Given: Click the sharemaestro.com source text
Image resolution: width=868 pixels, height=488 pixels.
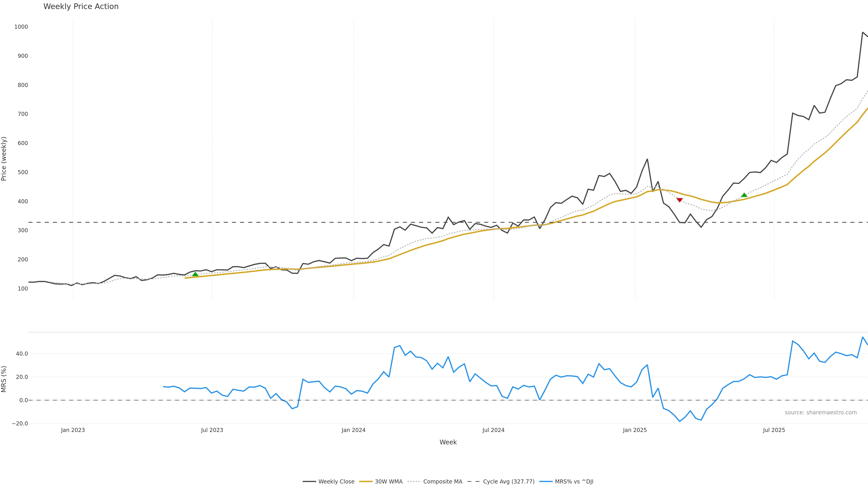Looking at the screenshot, I should tap(820, 413).
